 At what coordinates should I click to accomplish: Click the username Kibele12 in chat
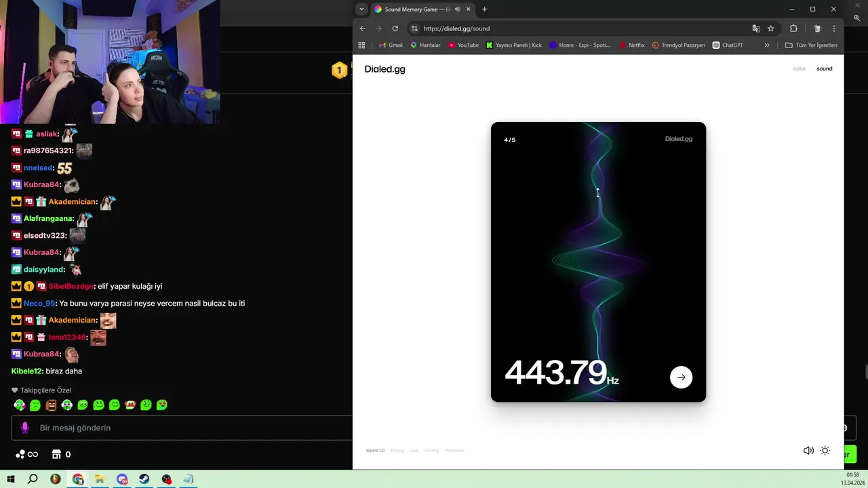tap(27, 371)
